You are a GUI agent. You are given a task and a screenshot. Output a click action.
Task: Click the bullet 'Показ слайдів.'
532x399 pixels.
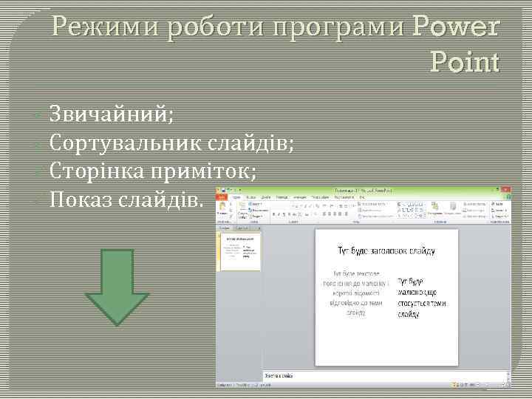126,199
